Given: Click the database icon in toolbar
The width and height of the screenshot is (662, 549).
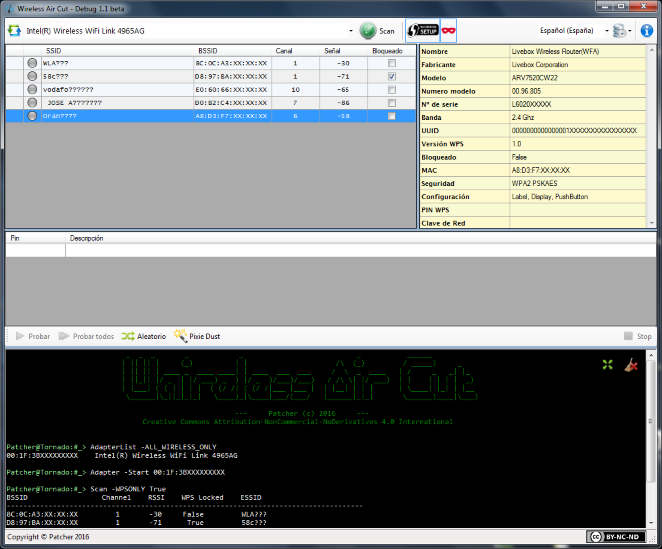Looking at the screenshot, I should pos(618,31).
